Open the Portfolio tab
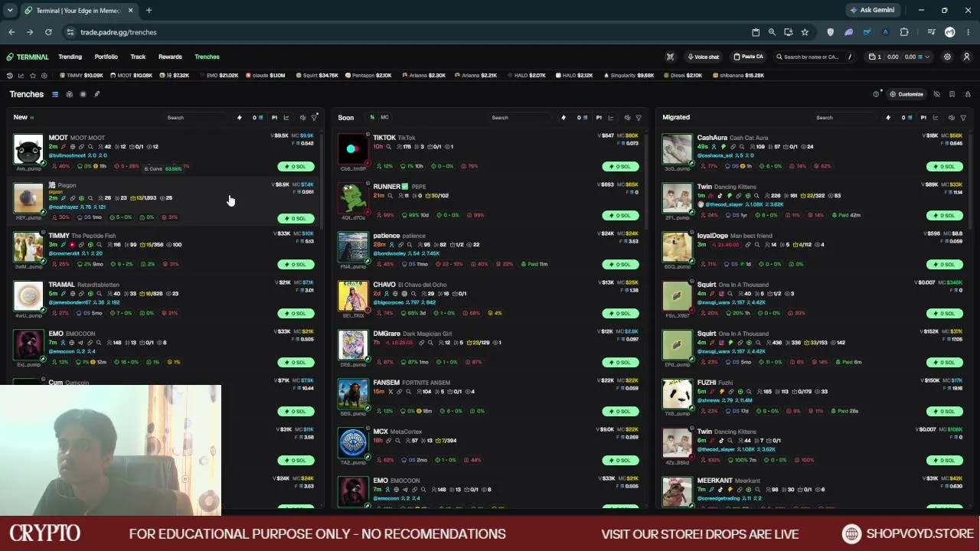This screenshot has width=980, height=551. pyautogui.click(x=106, y=57)
